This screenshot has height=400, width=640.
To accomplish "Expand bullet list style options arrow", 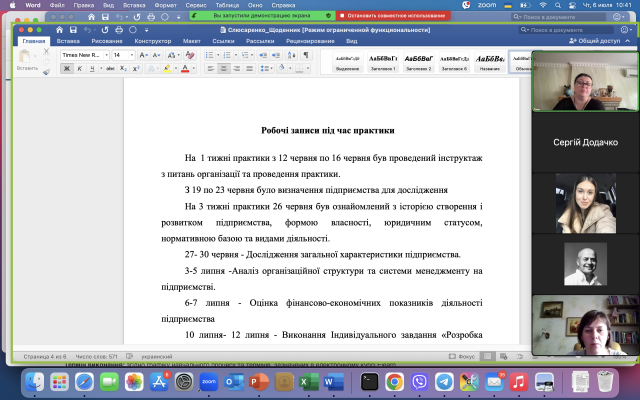I will click(218, 55).
